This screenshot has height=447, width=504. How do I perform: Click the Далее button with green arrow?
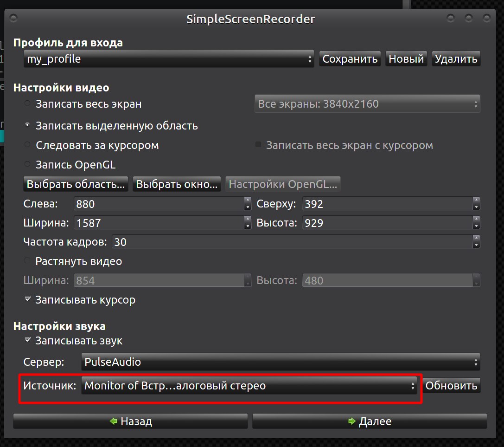point(370,421)
